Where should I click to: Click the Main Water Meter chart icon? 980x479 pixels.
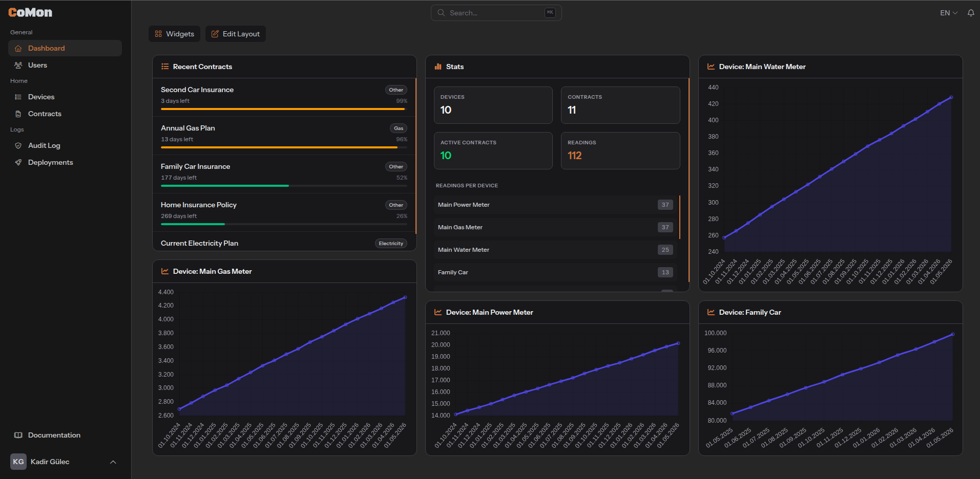711,67
